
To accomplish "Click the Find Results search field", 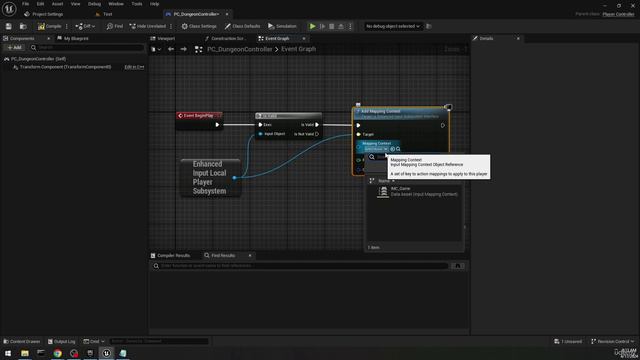I will (x=300, y=266).
